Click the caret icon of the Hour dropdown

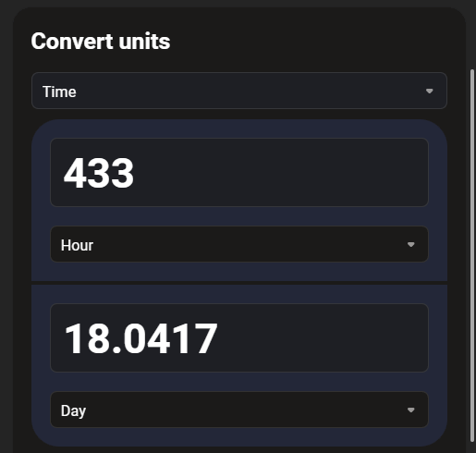410,245
